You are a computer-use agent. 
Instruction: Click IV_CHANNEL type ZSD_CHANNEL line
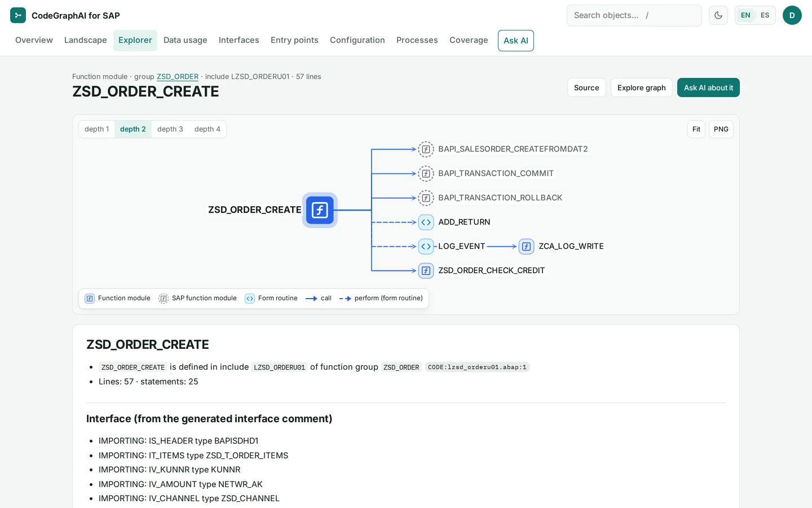[189, 498]
